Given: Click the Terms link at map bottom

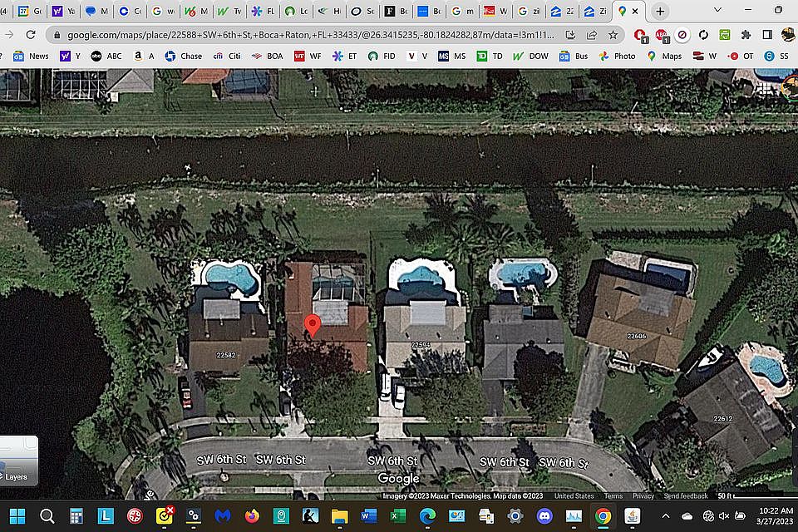Looking at the screenshot, I should pos(613,496).
